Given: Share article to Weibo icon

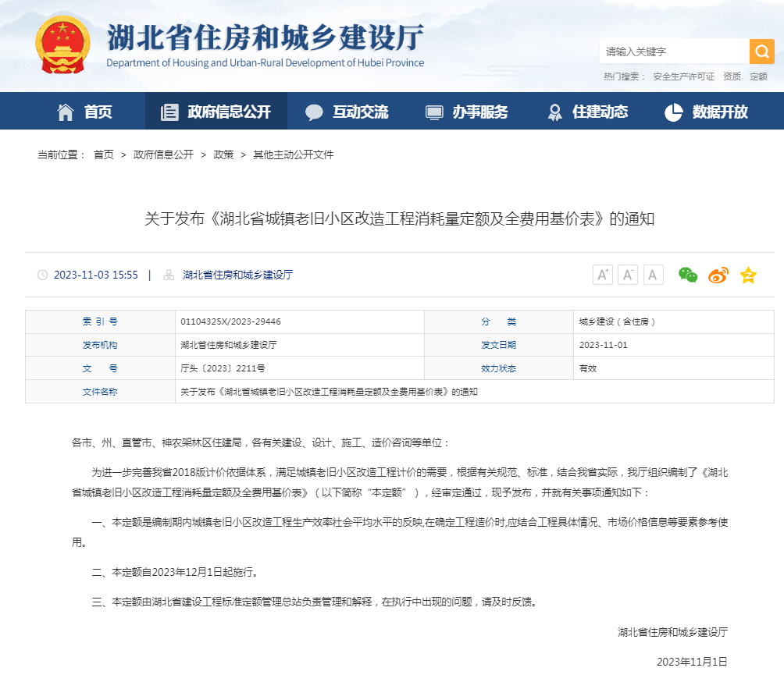Looking at the screenshot, I should (x=718, y=275).
